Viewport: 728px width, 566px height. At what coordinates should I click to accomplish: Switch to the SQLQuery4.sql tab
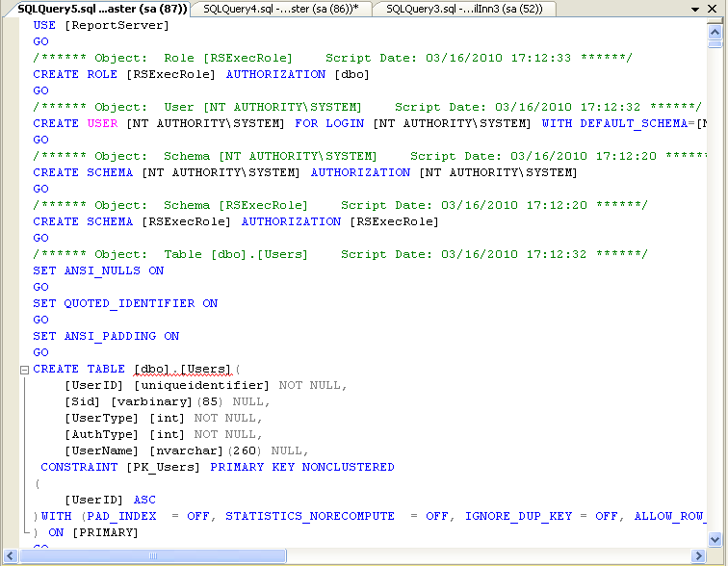[x=281, y=9]
